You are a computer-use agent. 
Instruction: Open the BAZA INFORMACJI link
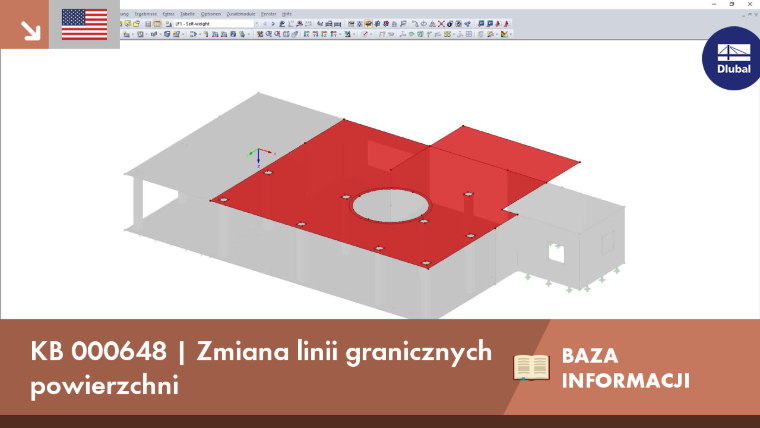[x=625, y=368]
